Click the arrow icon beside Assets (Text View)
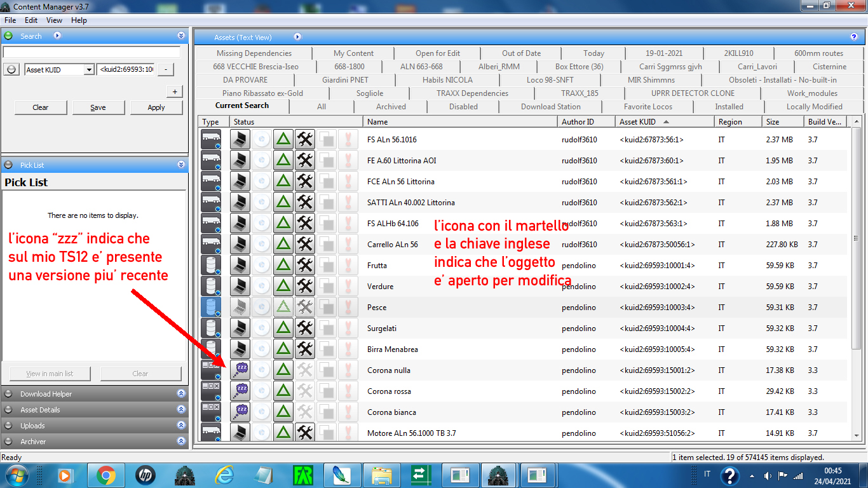This screenshot has width=868, height=488. click(297, 37)
